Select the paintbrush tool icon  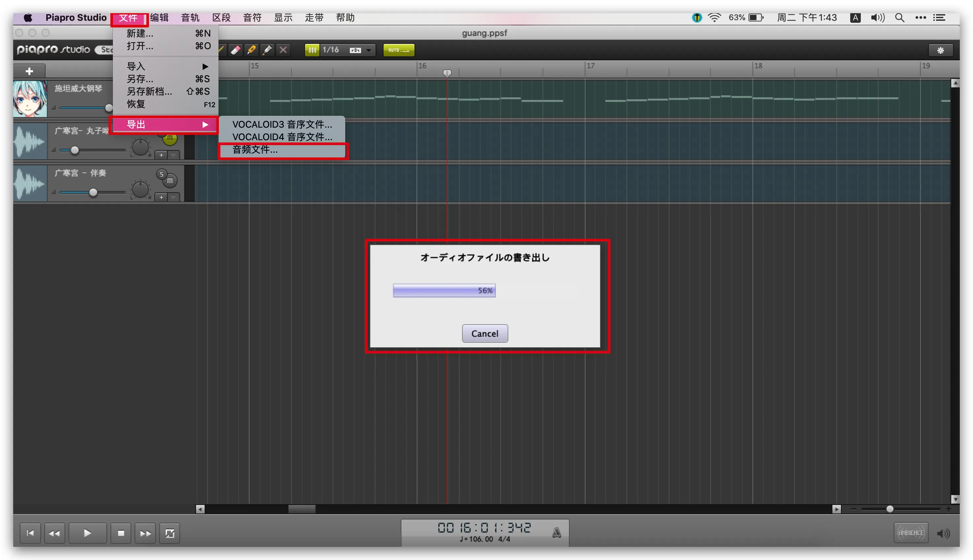267,50
